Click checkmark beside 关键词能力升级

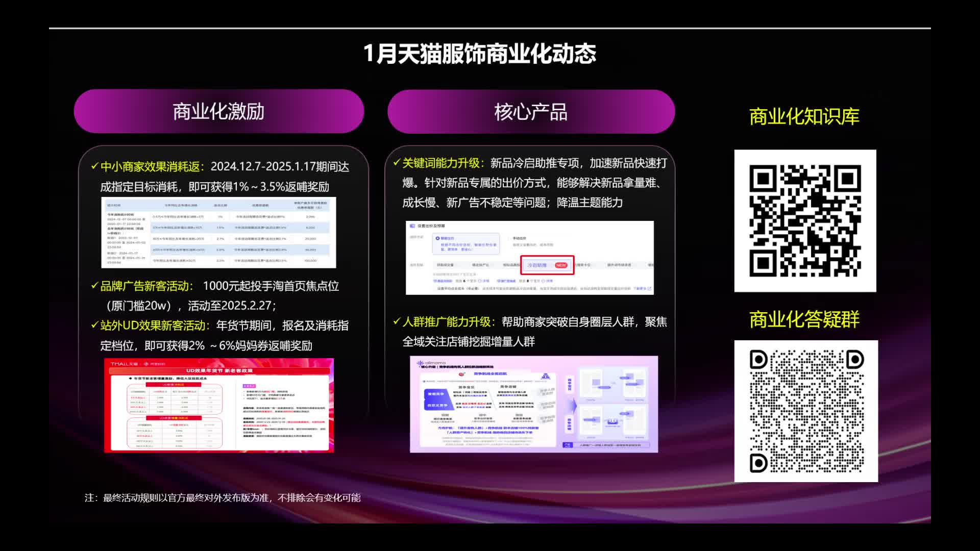[x=397, y=163]
